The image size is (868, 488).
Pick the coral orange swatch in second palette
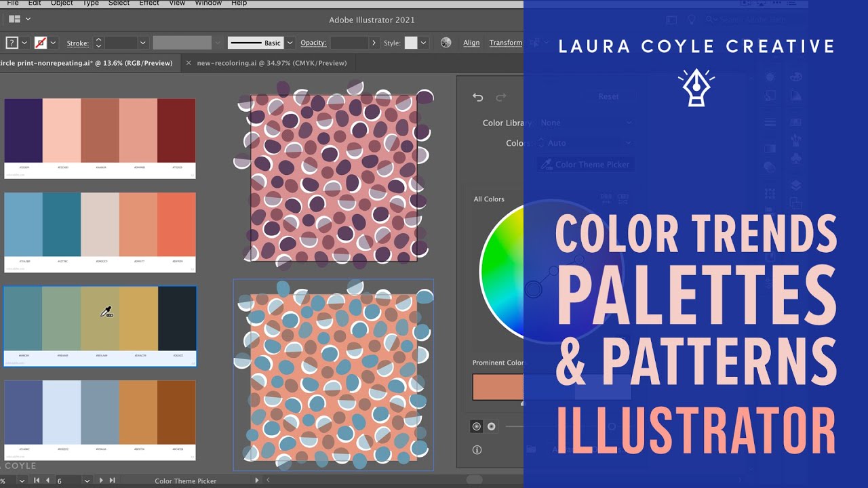click(176, 224)
